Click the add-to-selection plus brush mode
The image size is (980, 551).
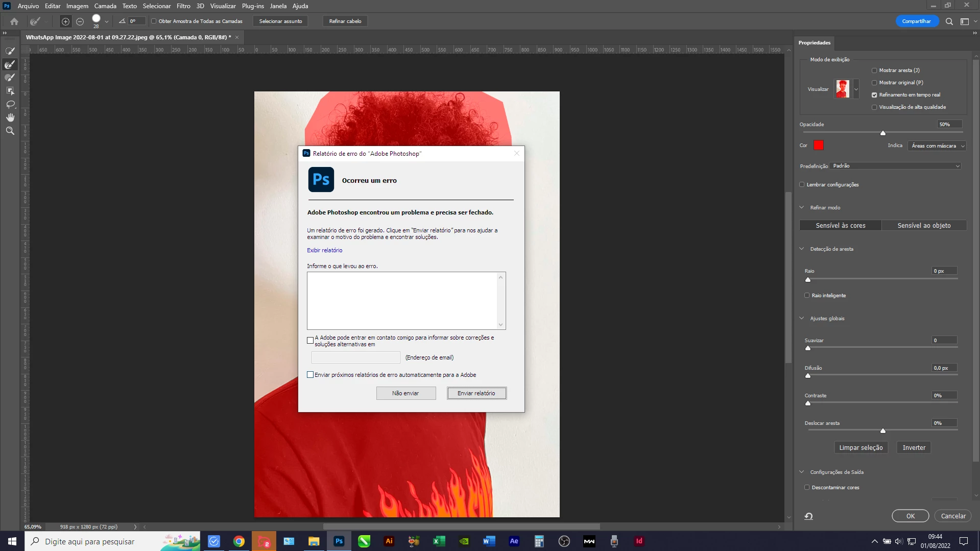65,21
